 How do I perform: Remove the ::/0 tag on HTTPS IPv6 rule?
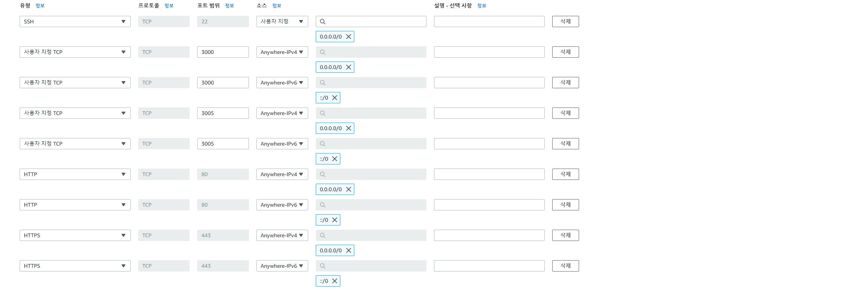(335, 281)
